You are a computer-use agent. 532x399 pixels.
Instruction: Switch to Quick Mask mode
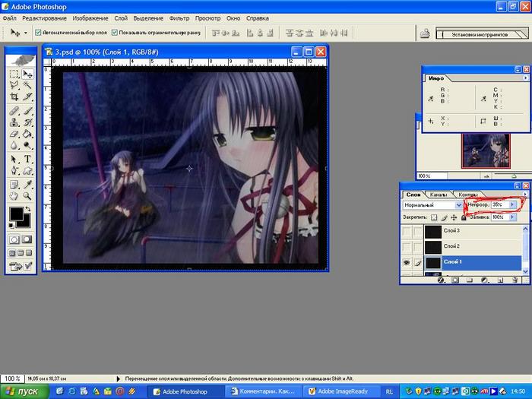[27, 239]
